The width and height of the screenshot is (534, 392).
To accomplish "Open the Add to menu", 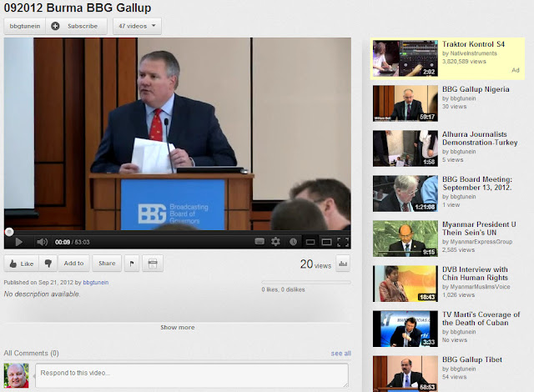I will tap(73, 264).
